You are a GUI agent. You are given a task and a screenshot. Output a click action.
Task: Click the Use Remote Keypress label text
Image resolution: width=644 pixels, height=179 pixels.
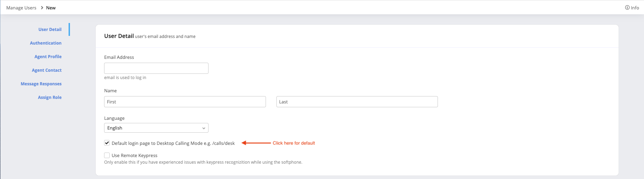(134, 155)
